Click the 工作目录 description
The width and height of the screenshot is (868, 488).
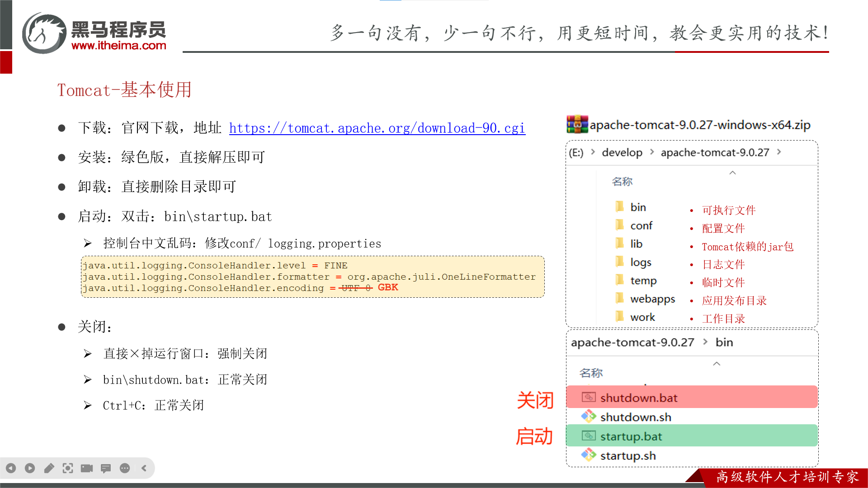coord(723,319)
